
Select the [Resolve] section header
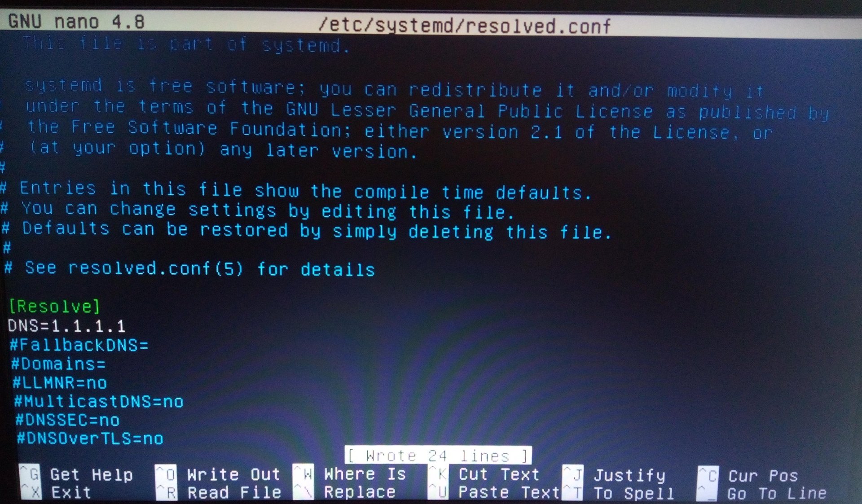tap(51, 306)
